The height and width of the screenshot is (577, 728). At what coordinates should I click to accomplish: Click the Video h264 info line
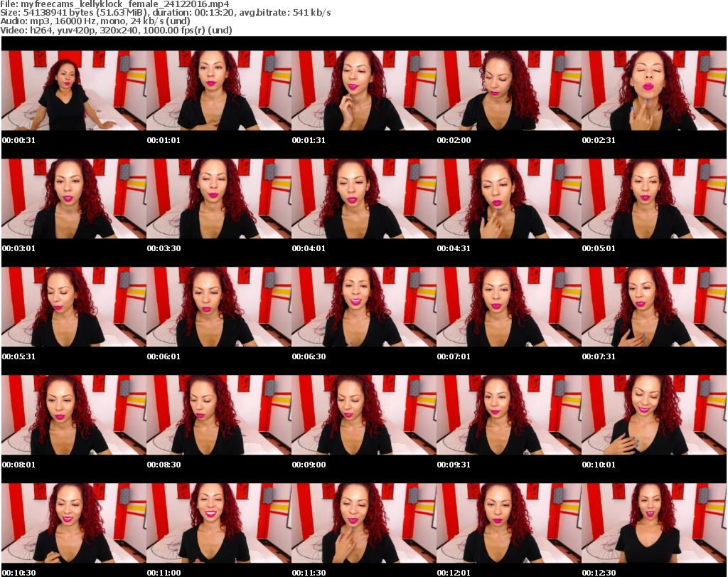click(x=116, y=30)
